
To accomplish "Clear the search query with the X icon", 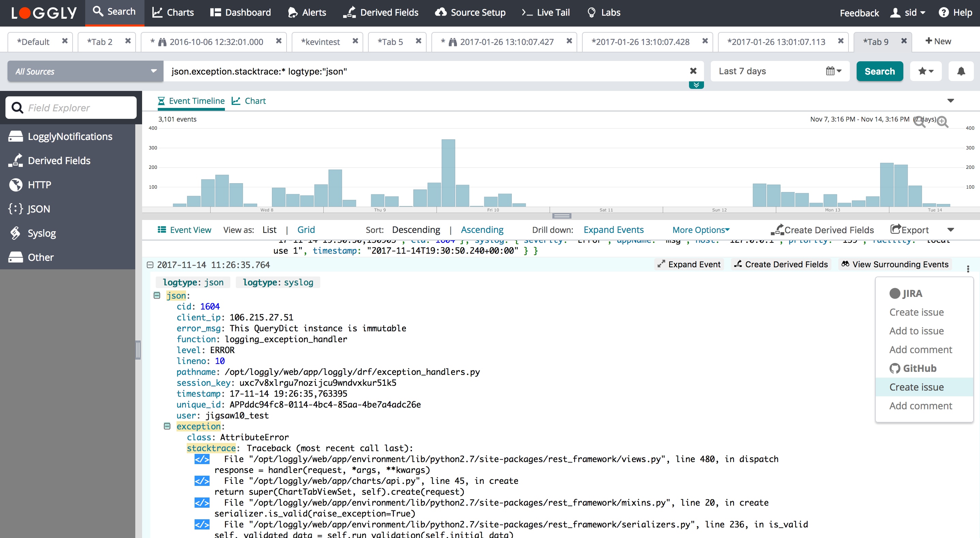I will [693, 71].
